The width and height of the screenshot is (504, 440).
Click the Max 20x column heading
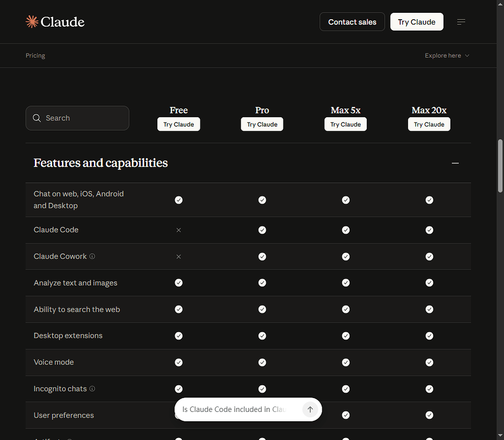tap(429, 110)
